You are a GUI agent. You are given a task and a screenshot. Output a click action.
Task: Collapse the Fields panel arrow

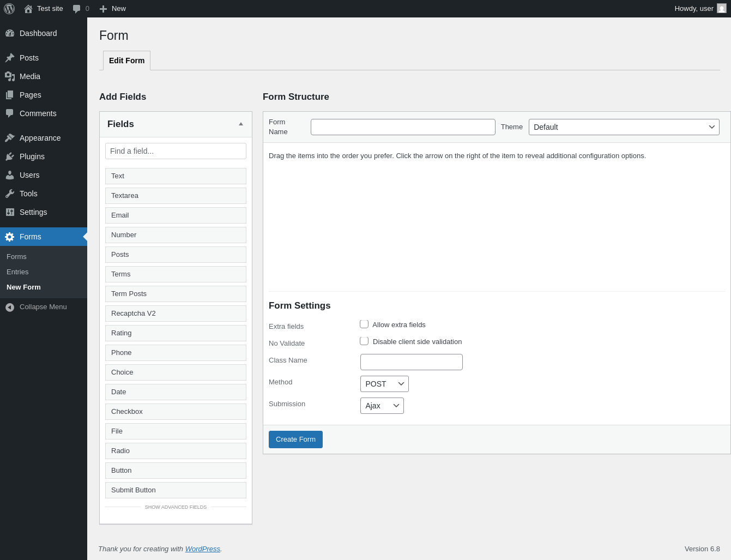pyautogui.click(x=241, y=124)
